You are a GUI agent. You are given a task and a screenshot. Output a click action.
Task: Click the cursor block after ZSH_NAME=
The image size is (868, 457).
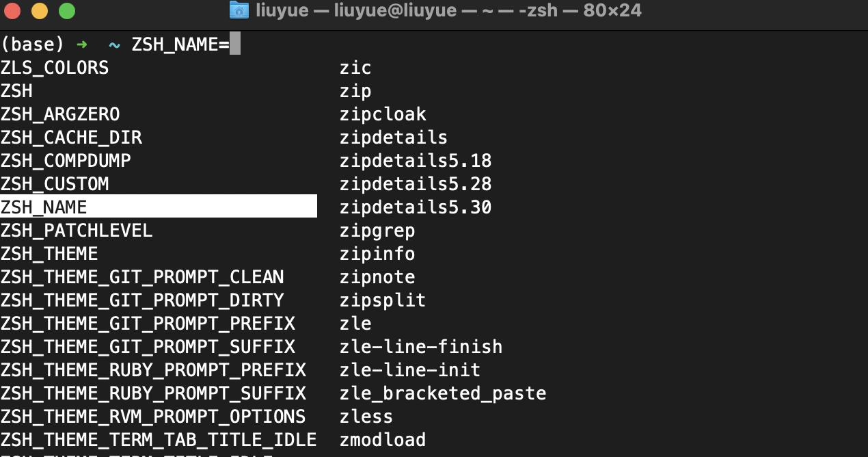(x=235, y=44)
